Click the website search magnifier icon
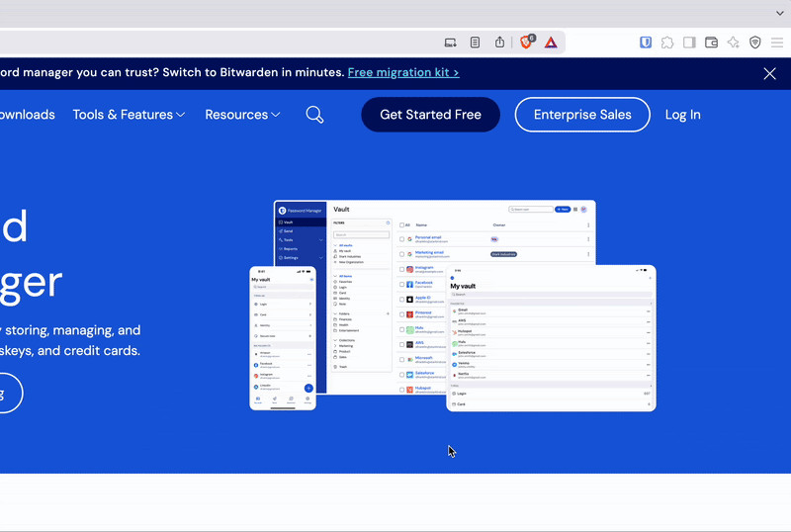 coord(314,115)
